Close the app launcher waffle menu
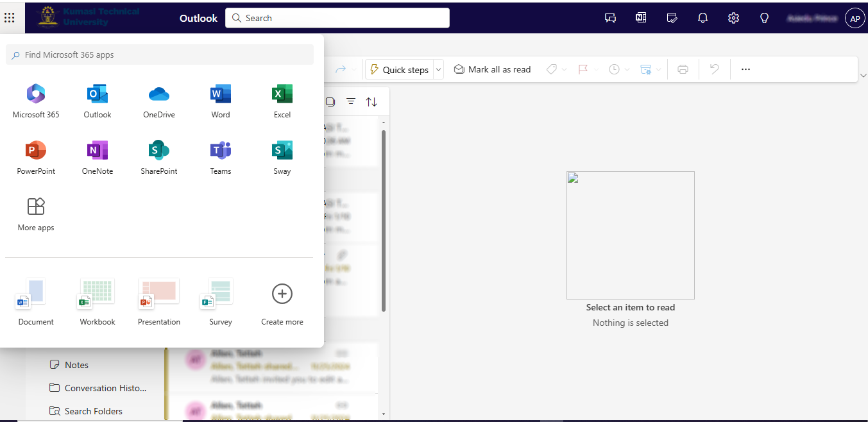Screen dimensions: 868x422 (x=10, y=18)
